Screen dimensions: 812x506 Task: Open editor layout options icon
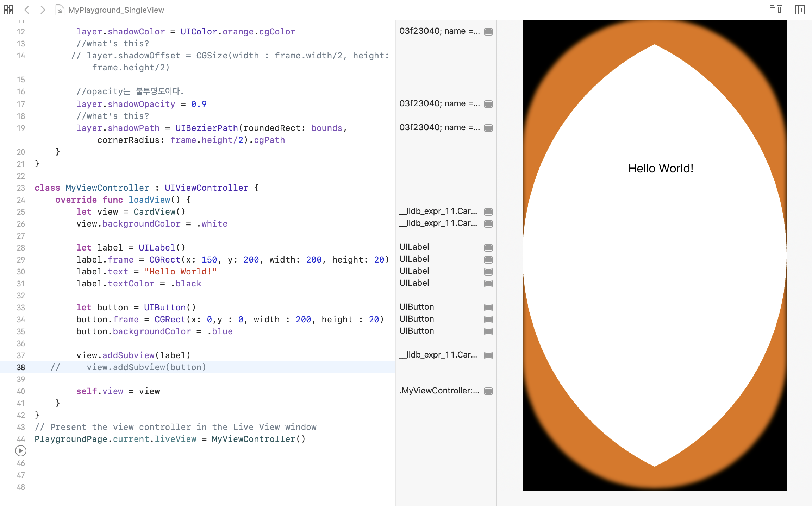(776, 10)
